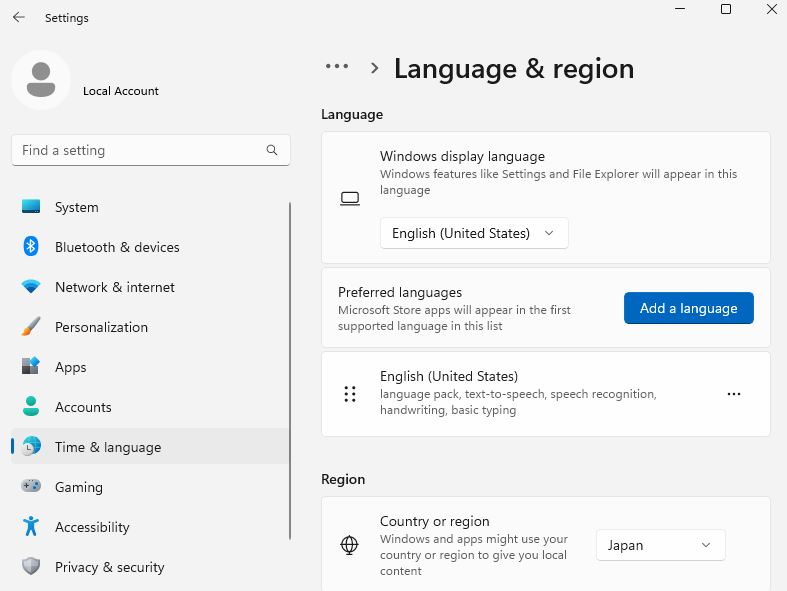
Task: Click the drag handle for English language
Action: [350, 394]
